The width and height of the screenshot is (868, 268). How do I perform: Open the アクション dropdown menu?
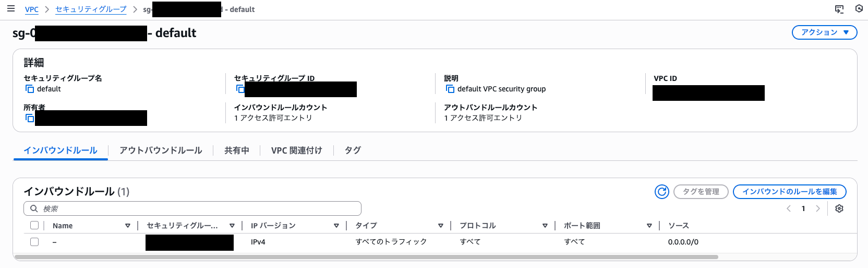click(x=824, y=32)
